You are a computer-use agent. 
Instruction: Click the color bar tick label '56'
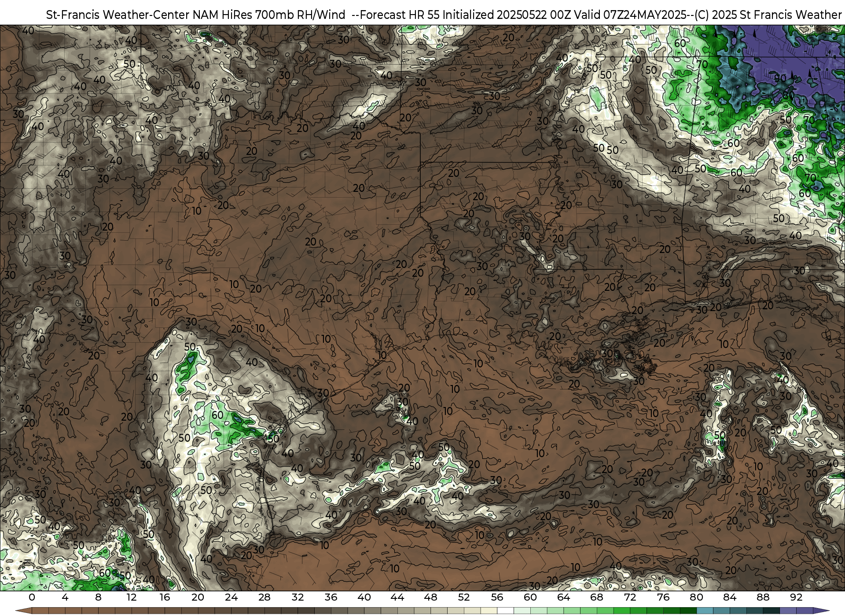coord(497,597)
